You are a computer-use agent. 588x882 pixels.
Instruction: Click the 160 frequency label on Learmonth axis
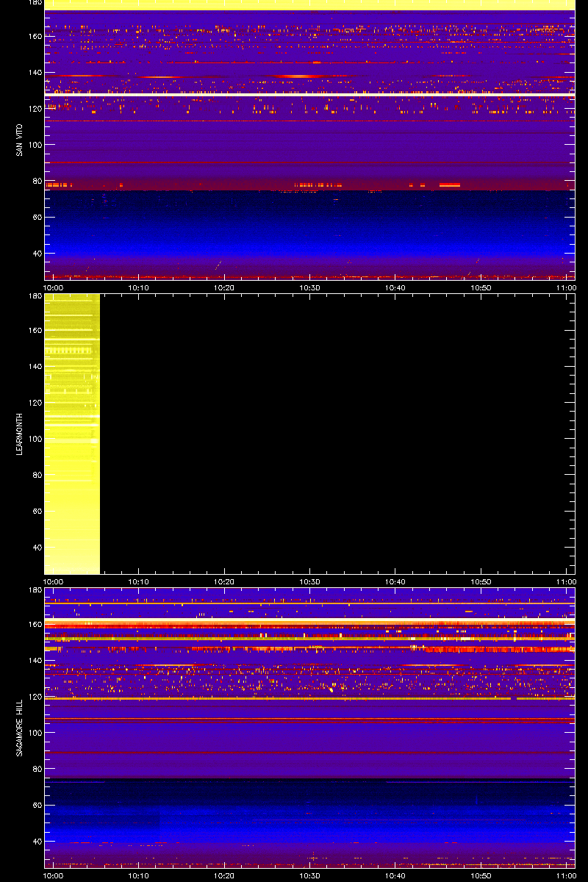(35, 330)
